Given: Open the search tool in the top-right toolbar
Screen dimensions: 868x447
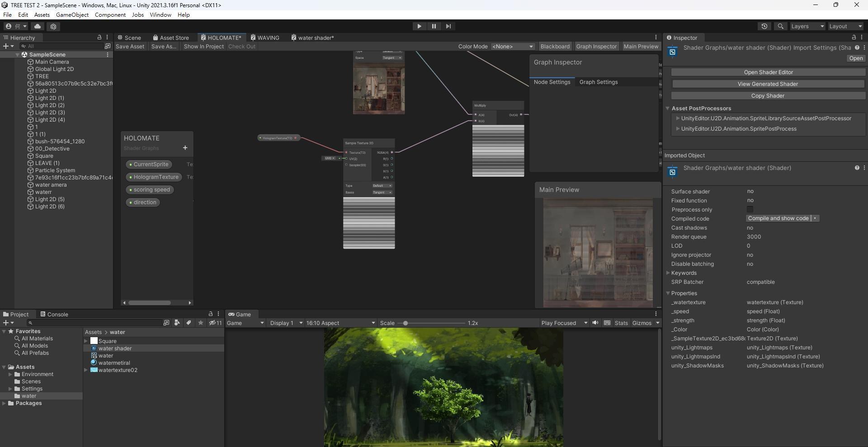Looking at the screenshot, I should tap(781, 26).
